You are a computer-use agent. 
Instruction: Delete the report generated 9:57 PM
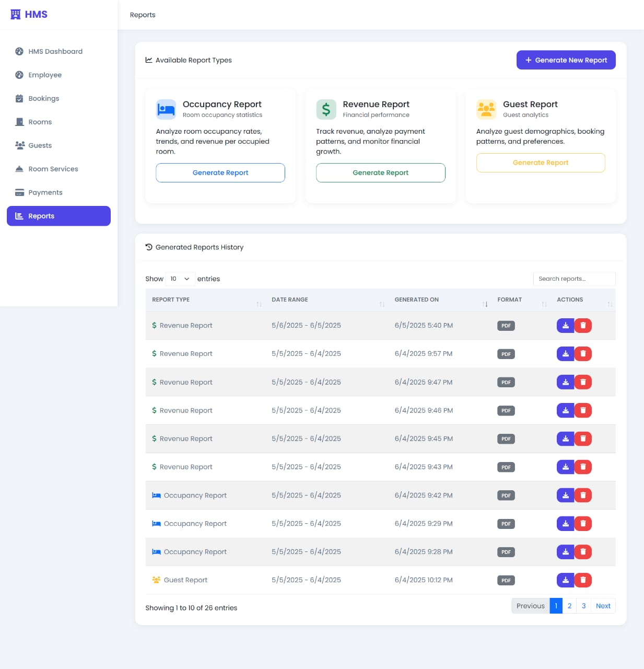click(583, 354)
